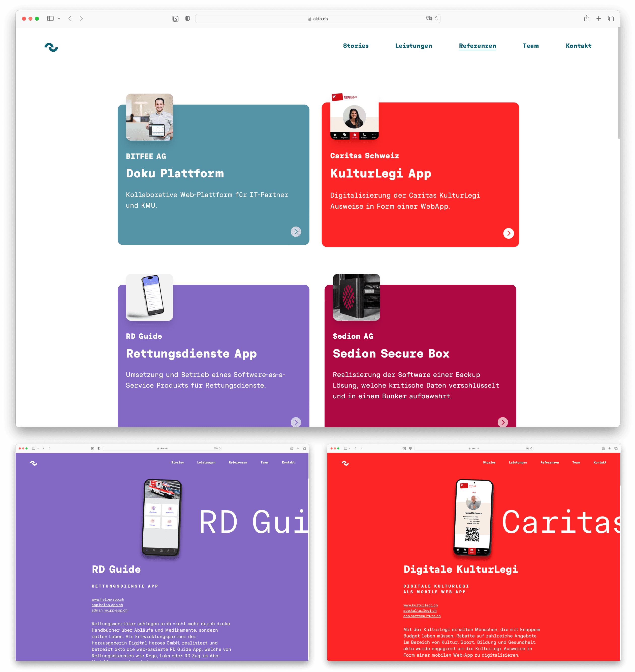Open the Referenzen navigation tab
The height and width of the screenshot is (672, 635).
(x=478, y=46)
